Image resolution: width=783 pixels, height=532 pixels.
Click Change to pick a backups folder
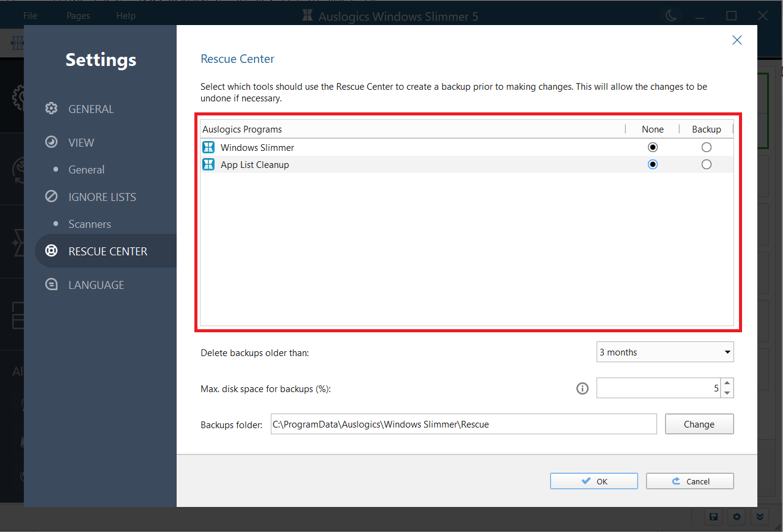click(x=699, y=424)
